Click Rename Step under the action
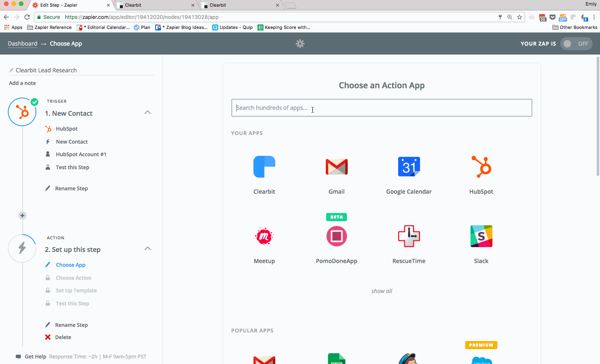 coord(71,325)
